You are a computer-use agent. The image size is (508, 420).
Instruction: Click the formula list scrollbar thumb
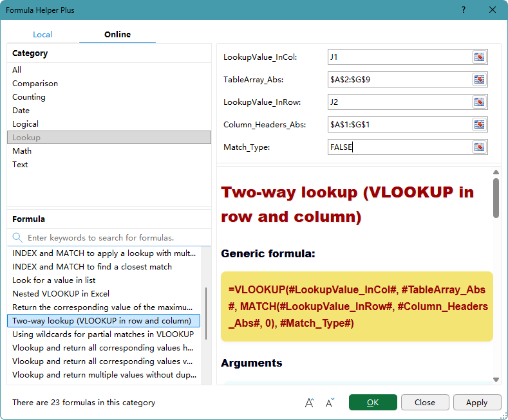(206, 313)
